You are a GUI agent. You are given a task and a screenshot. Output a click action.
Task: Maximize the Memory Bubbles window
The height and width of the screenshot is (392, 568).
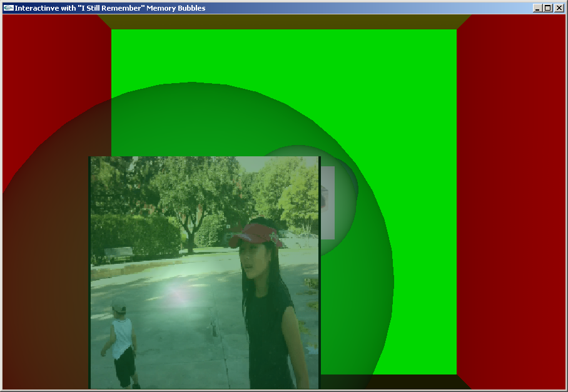pos(547,8)
